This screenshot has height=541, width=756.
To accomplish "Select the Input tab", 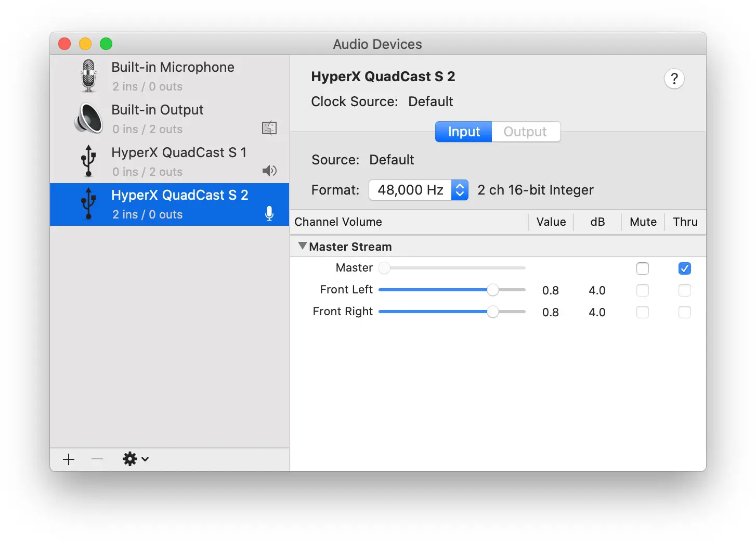I will (x=464, y=132).
